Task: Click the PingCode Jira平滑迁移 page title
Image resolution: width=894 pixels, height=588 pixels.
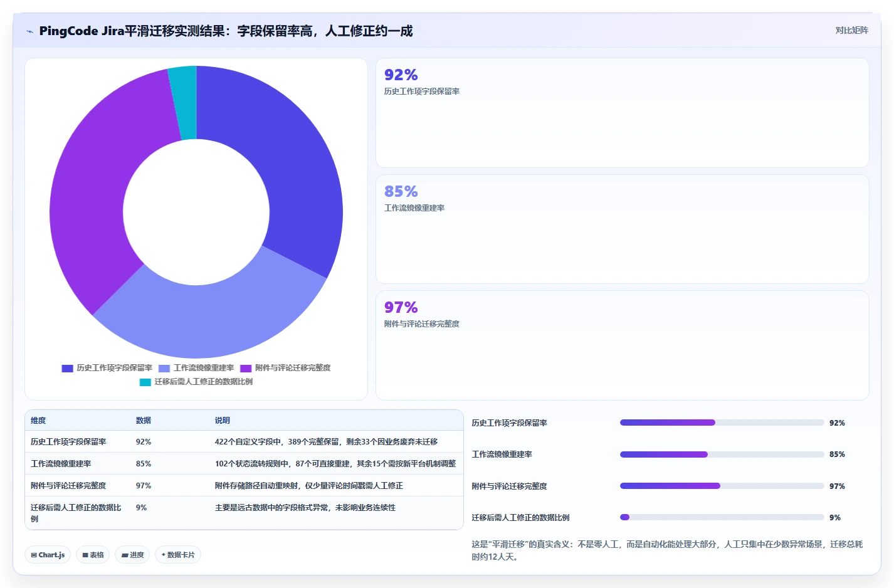Action: (x=226, y=31)
